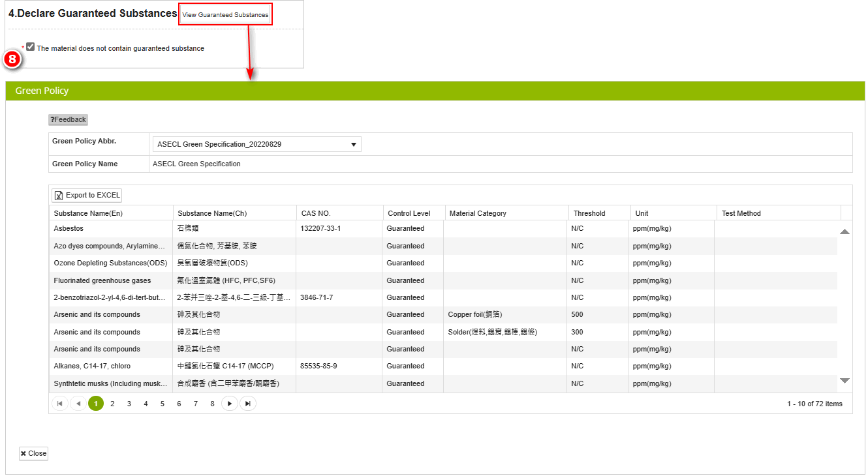Select Azo dyes compounds row

pyautogui.click(x=443, y=246)
